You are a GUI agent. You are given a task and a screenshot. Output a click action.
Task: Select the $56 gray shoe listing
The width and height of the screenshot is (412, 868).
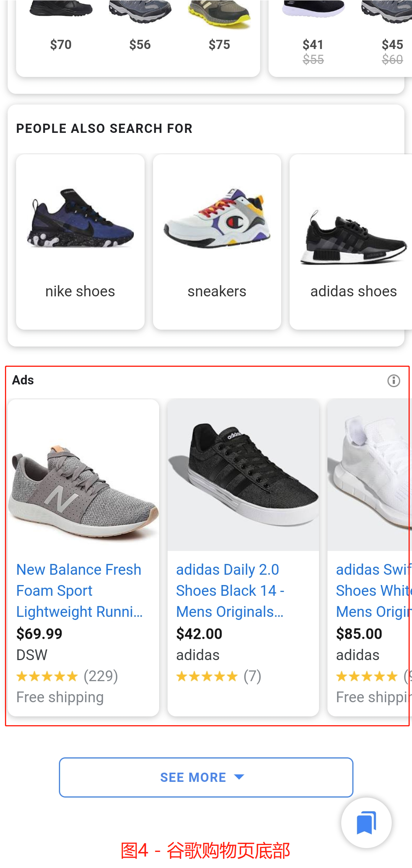(140, 31)
